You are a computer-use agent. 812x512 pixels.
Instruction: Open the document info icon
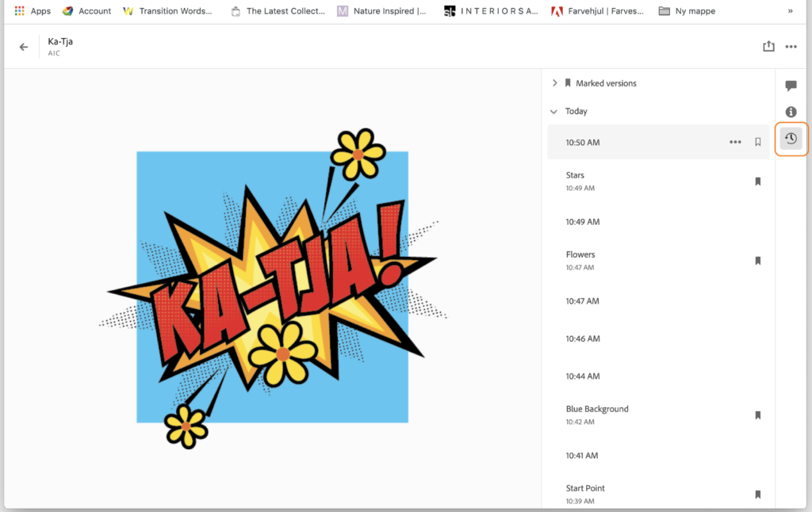click(x=791, y=112)
